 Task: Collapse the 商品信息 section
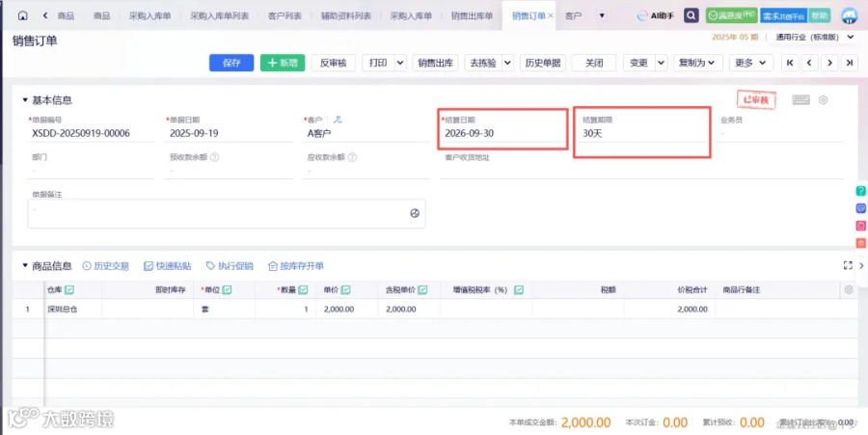coord(25,265)
